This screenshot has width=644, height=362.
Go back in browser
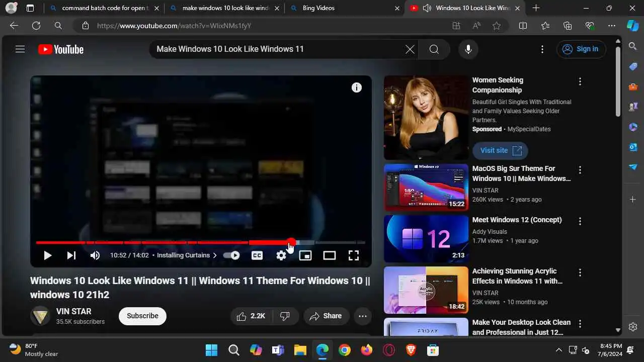click(x=14, y=26)
